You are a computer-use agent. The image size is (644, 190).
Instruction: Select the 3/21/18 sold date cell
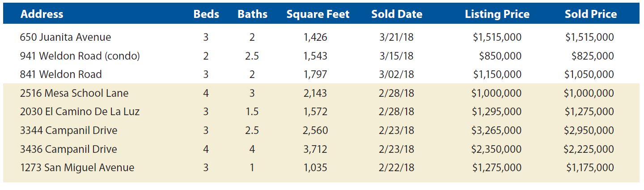pos(396,37)
